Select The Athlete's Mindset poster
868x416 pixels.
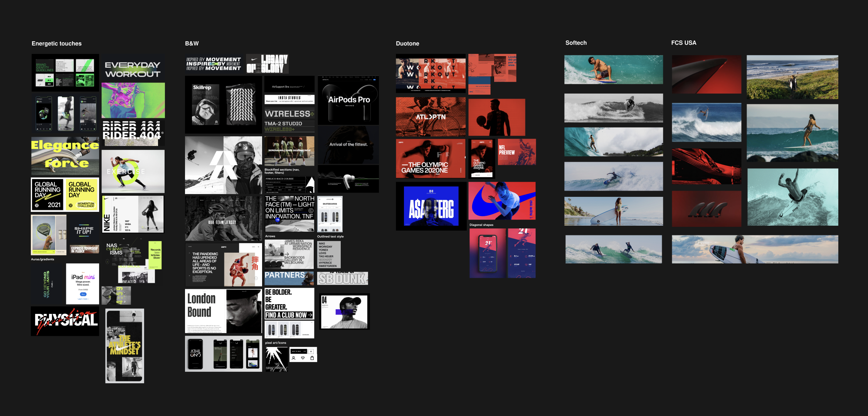pos(125,346)
